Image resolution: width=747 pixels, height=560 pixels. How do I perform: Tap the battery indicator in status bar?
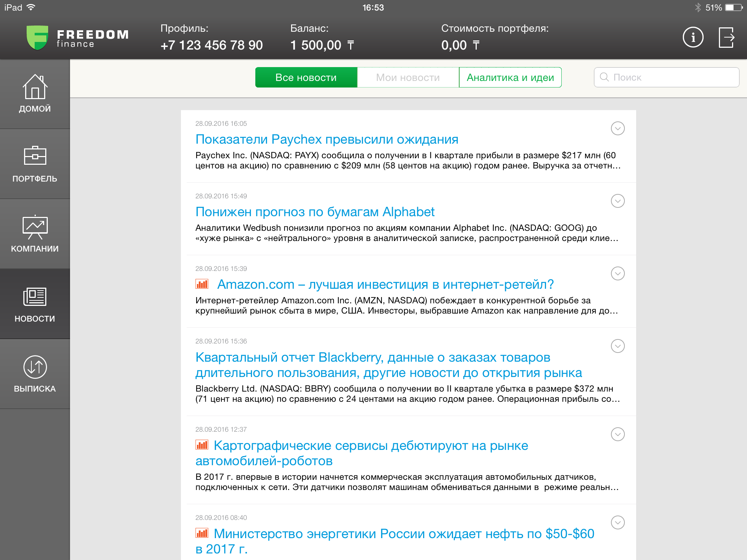(734, 7)
